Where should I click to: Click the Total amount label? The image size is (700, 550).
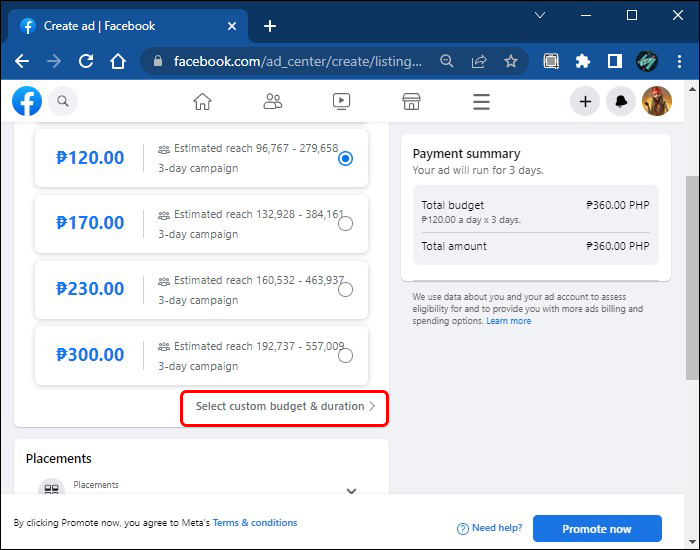pyautogui.click(x=454, y=246)
